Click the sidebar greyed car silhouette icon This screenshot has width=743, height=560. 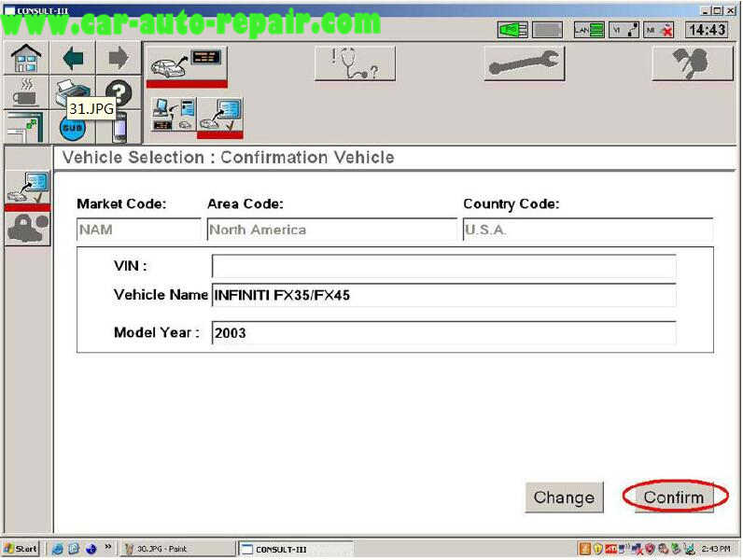(27, 229)
